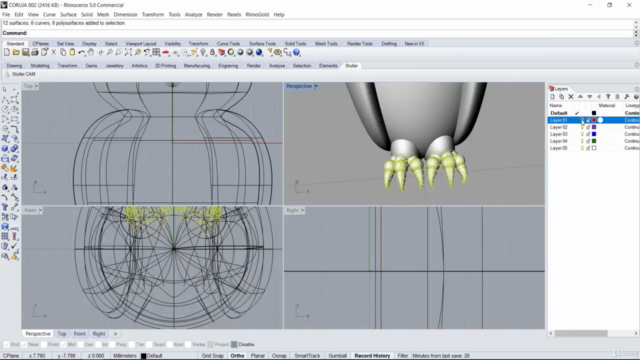Click the Delete layer X icon
640x360 pixels.
coord(571,97)
